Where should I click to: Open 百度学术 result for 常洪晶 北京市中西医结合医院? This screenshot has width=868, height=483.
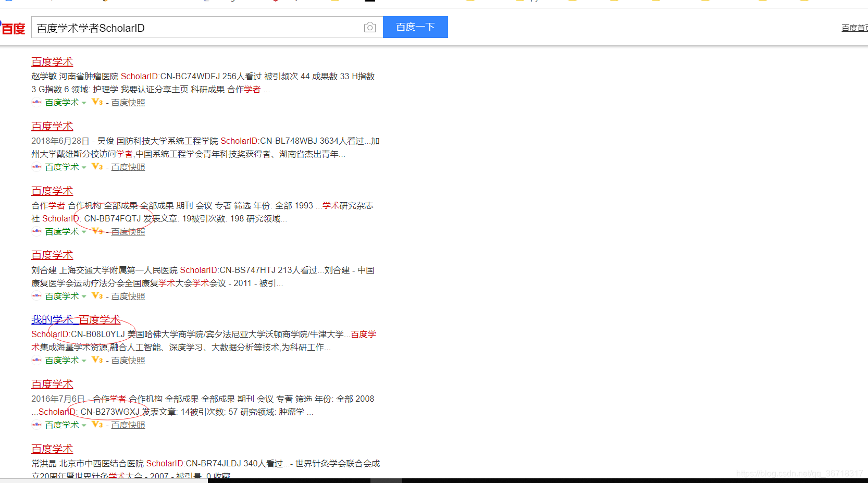point(52,449)
